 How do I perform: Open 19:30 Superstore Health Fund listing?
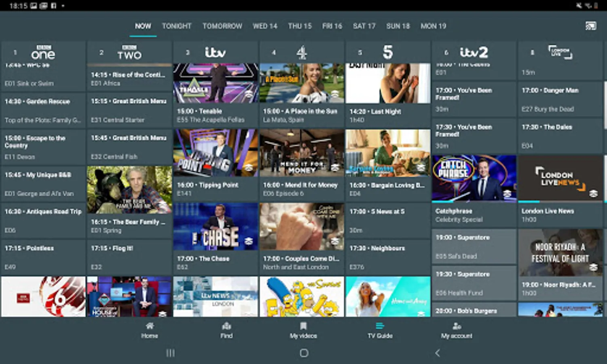coord(474,284)
